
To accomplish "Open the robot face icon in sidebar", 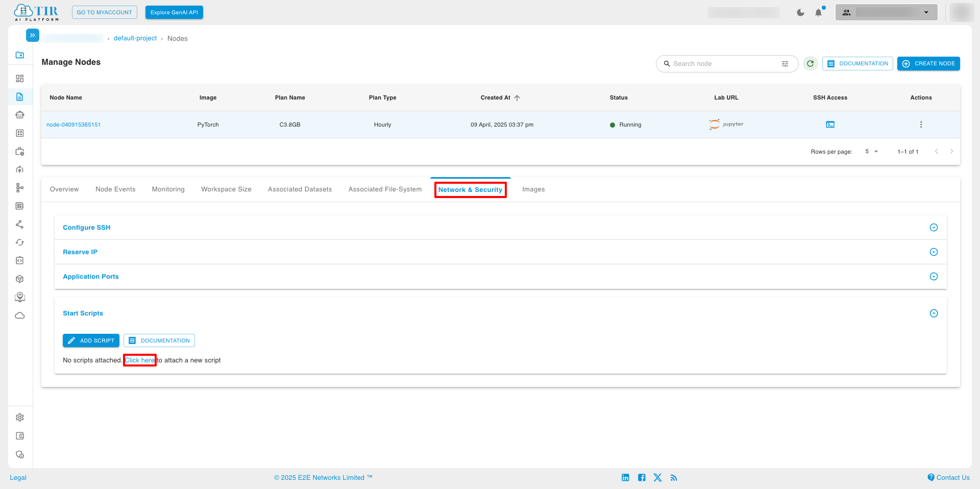I will tap(20, 115).
